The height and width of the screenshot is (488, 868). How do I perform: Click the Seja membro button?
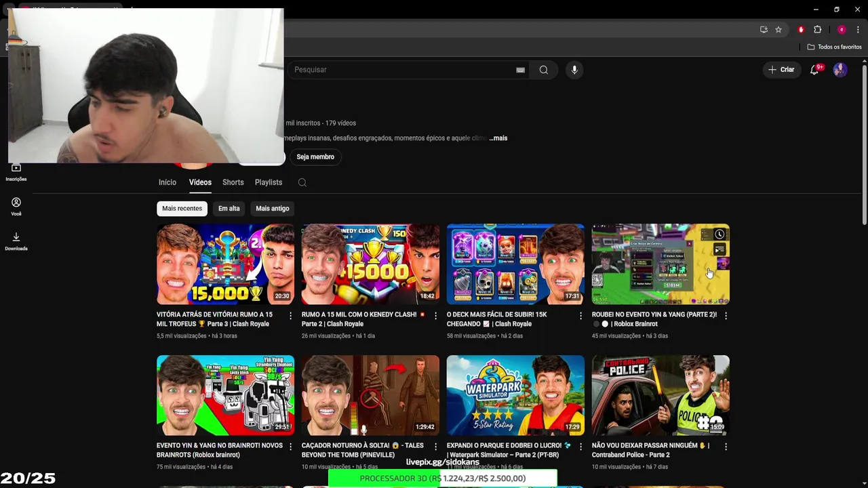point(315,157)
